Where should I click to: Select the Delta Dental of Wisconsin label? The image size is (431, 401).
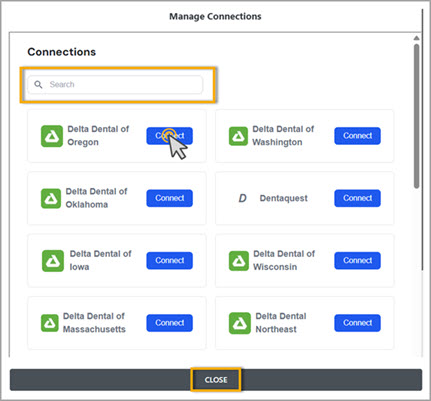click(284, 260)
